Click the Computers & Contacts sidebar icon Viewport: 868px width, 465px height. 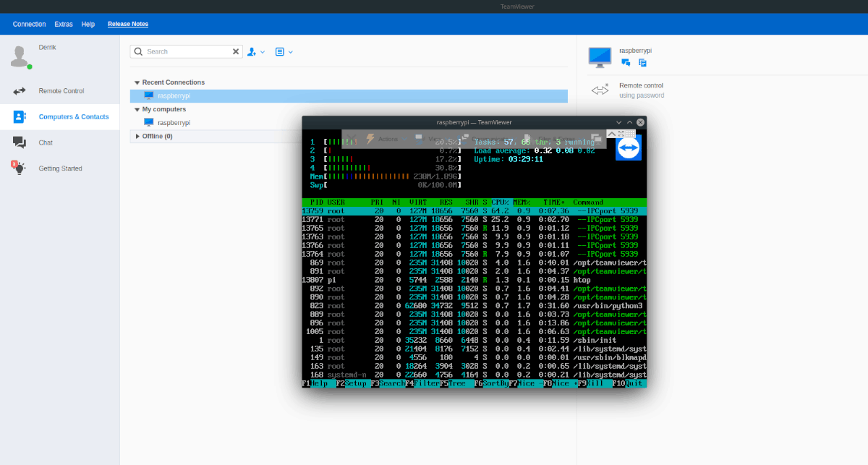pyautogui.click(x=20, y=116)
